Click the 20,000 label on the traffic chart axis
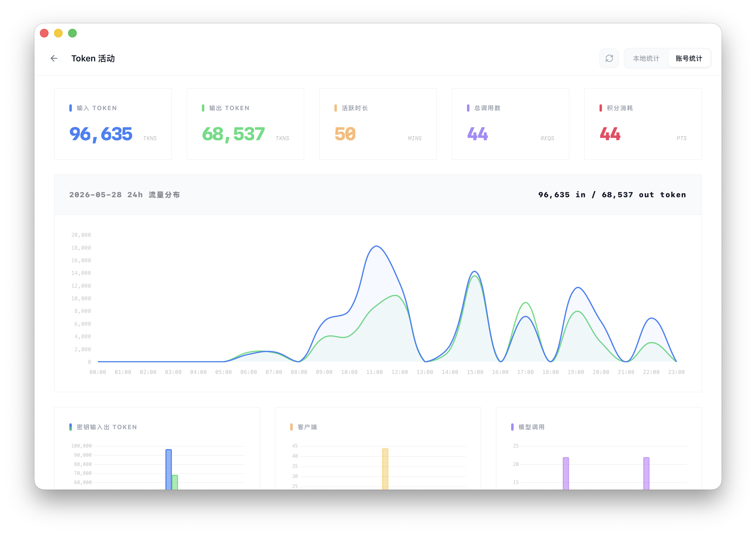The height and width of the screenshot is (535, 756). click(x=81, y=235)
